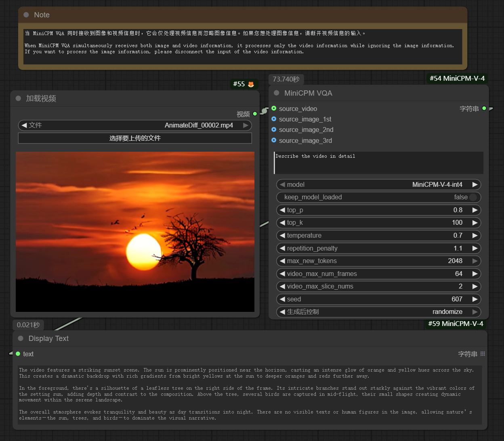Click the fox icon on badge #55

[251, 84]
